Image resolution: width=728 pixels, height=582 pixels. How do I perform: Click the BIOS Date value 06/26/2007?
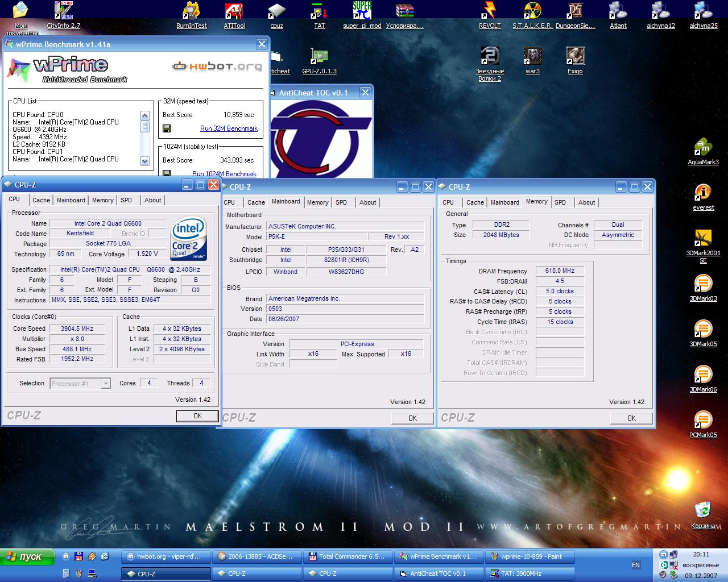pos(345,319)
